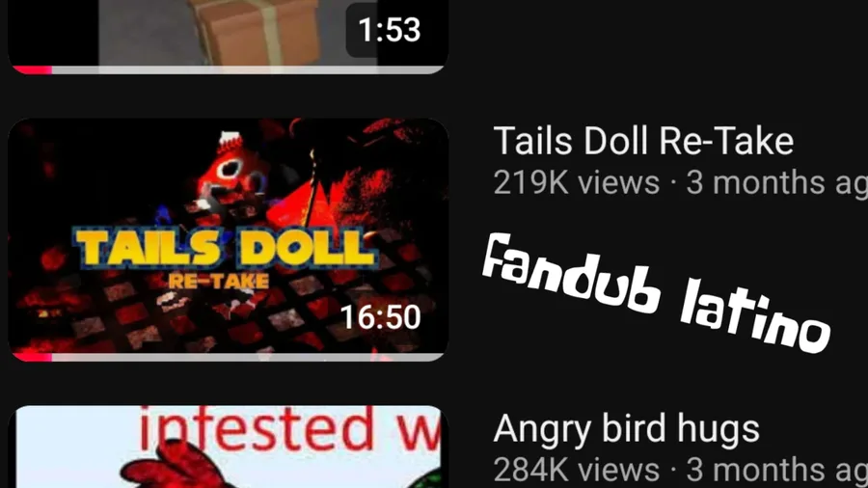
Task: Click the gray unwatched portion of Tails Doll progress bar
Action: click(x=248, y=357)
